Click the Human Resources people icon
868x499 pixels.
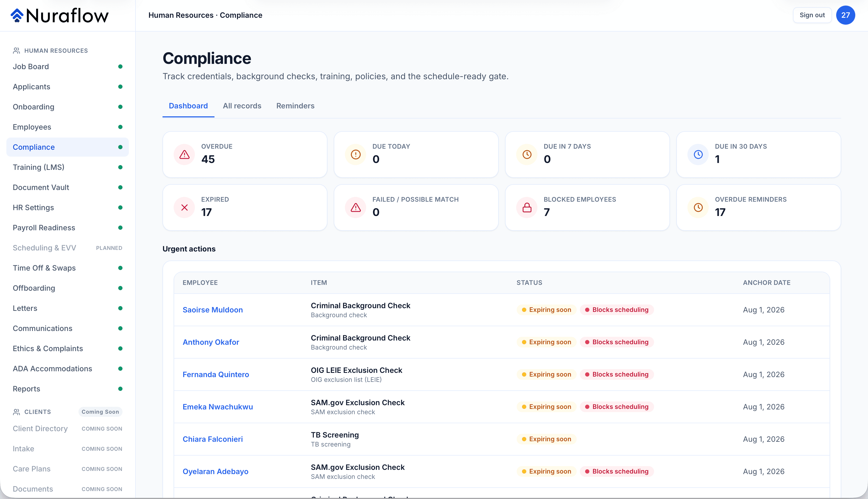[16, 51]
